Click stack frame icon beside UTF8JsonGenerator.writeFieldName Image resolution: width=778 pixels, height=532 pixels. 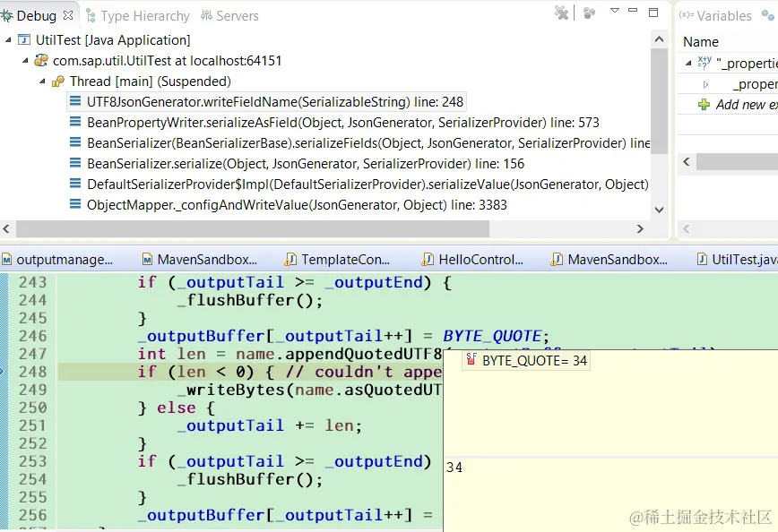tap(75, 101)
